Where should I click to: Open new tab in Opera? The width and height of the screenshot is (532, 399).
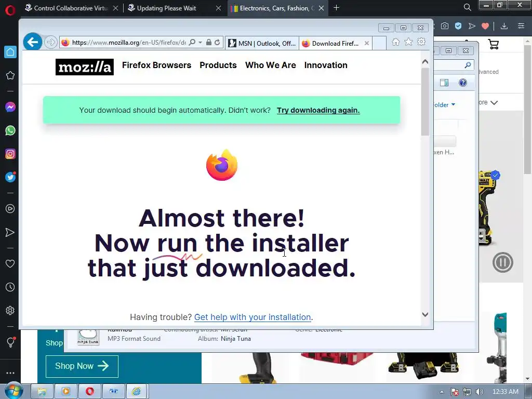point(336,7)
